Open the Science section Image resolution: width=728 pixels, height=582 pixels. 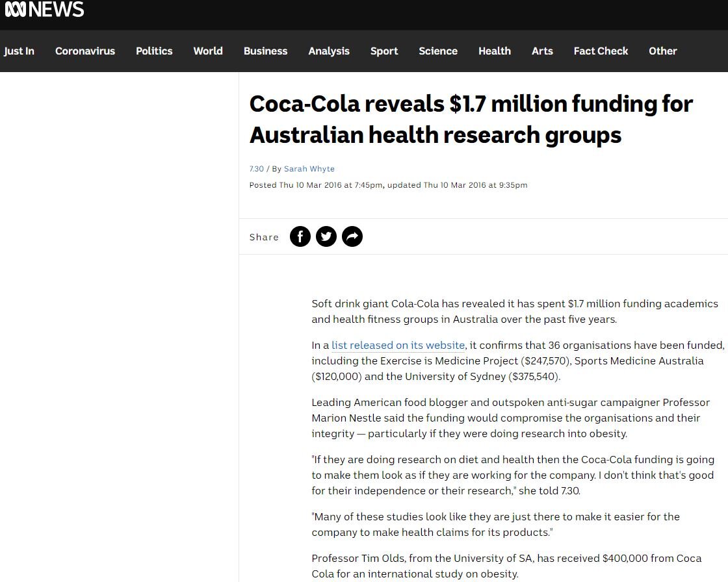438,51
